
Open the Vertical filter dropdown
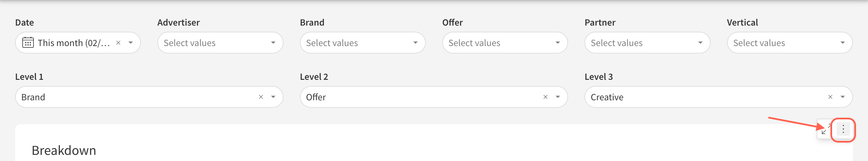click(789, 43)
